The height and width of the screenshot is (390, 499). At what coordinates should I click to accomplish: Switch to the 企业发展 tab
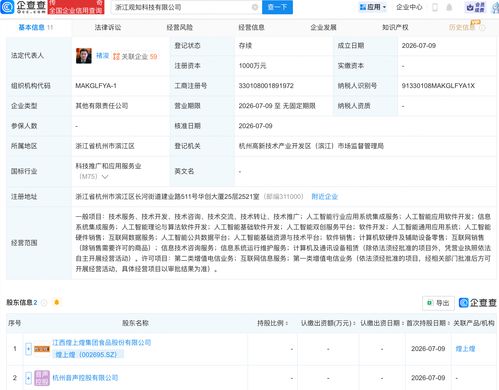pyautogui.click(x=323, y=27)
